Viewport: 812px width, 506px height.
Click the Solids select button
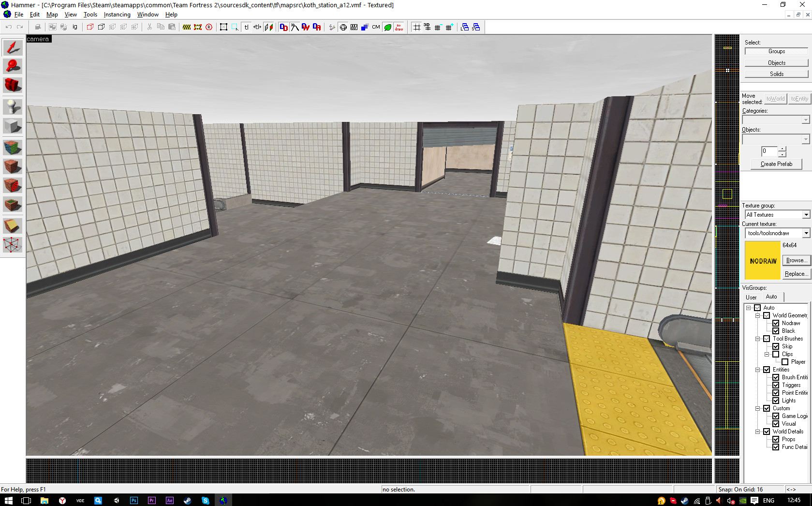coord(777,74)
